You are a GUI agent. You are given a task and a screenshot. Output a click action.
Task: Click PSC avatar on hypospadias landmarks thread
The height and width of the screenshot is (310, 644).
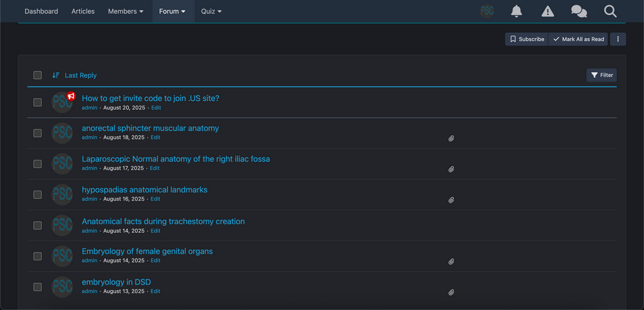62,194
